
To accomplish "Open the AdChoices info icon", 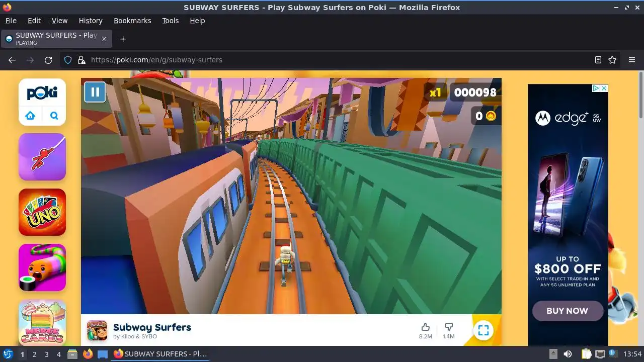I will (596, 88).
